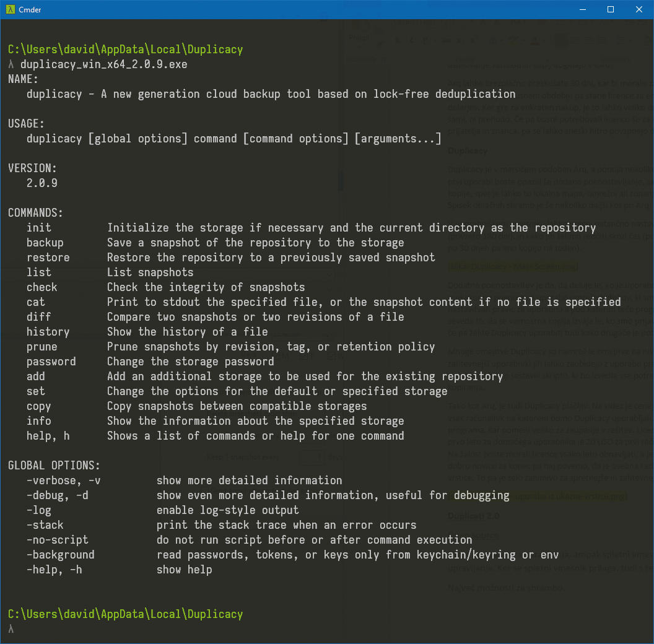
Task: Click the 'set' command name
Action: [x=35, y=391]
